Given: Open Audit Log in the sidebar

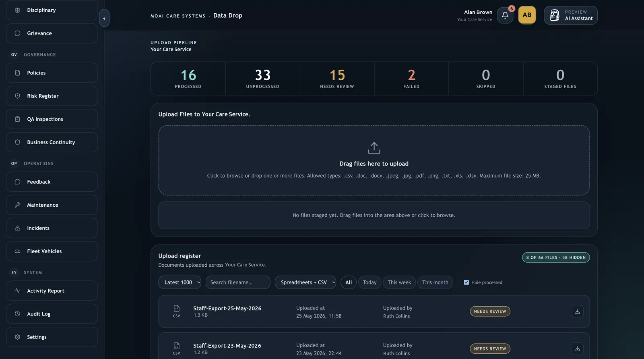Looking at the screenshot, I should (52, 314).
